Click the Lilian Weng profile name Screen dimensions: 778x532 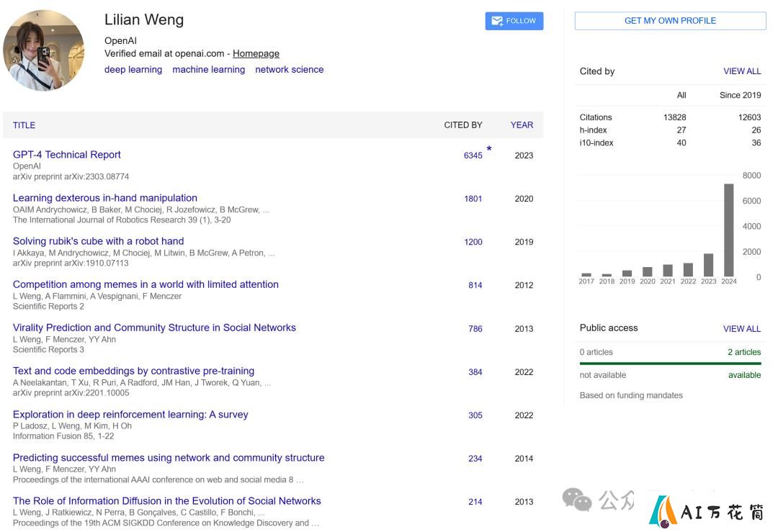144,20
